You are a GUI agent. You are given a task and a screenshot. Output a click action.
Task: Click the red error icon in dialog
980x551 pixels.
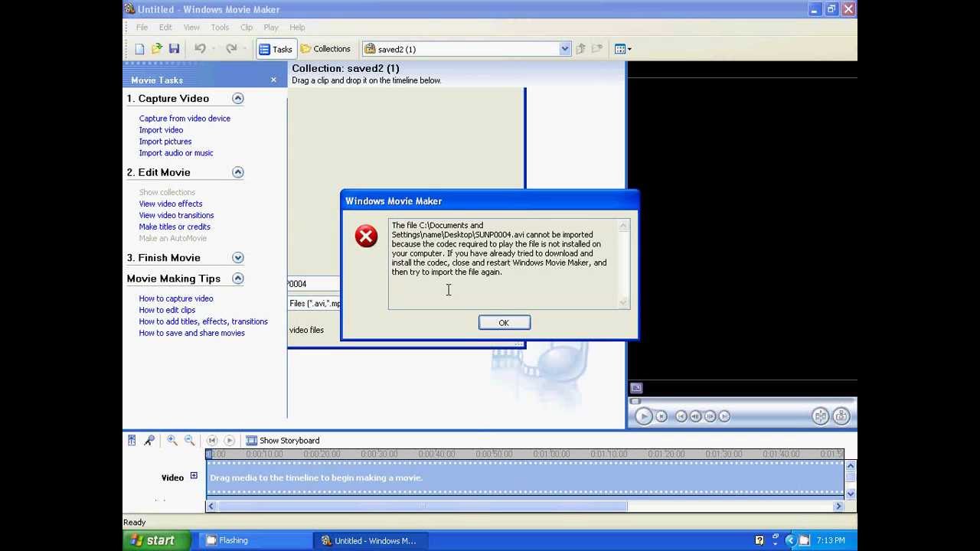pyautogui.click(x=366, y=236)
